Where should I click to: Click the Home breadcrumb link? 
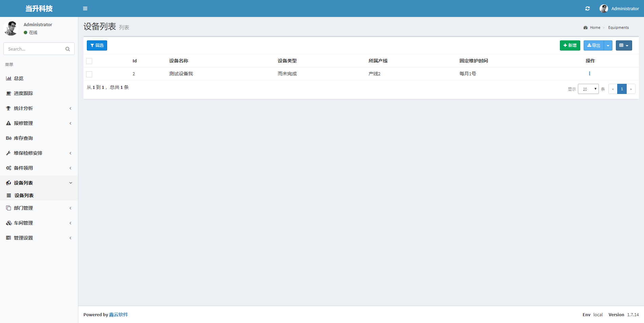[x=595, y=27]
